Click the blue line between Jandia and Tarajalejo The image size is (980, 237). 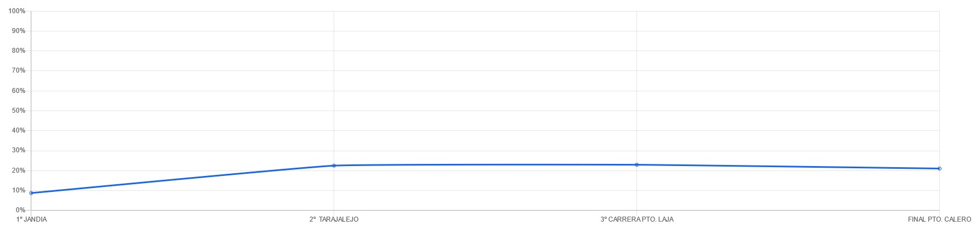coord(182,178)
